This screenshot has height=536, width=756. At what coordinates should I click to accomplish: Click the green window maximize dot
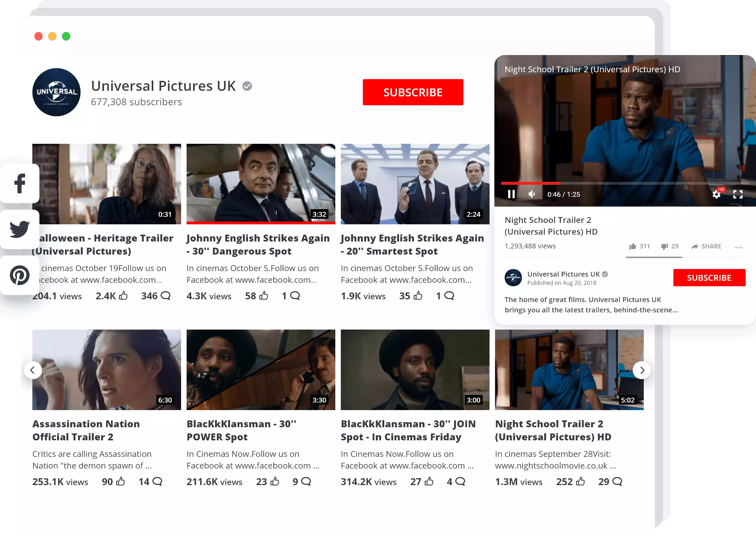coord(66,36)
